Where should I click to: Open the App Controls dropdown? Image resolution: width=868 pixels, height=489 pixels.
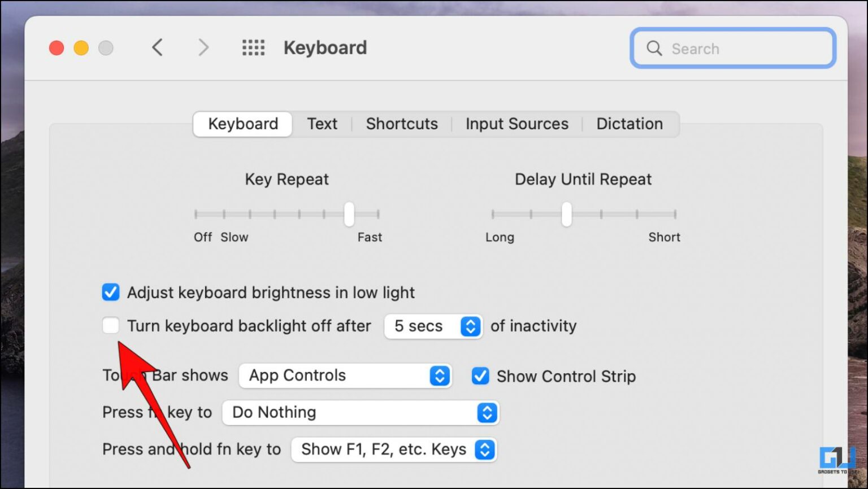click(x=345, y=376)
